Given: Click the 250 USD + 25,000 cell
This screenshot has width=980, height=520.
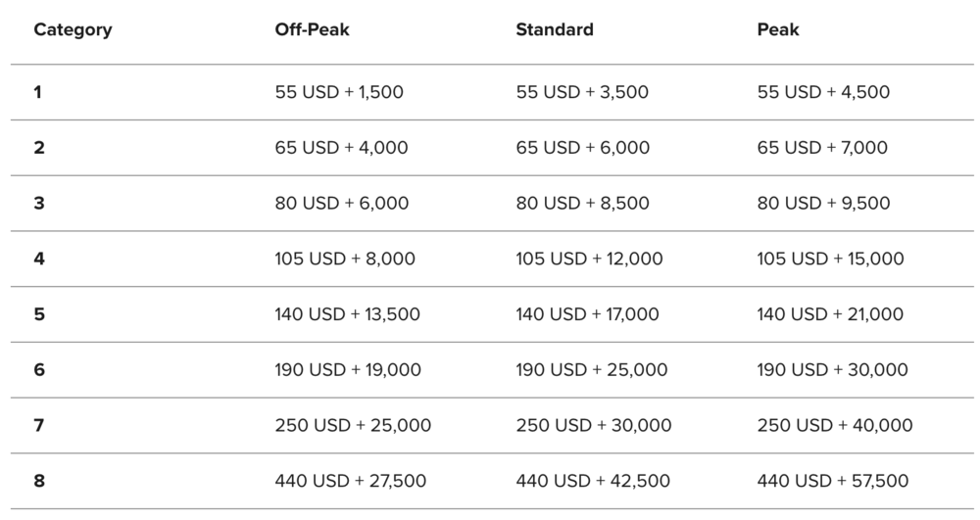Looking at the screenshot, I should pyautogui.click(x=353, y=425).
